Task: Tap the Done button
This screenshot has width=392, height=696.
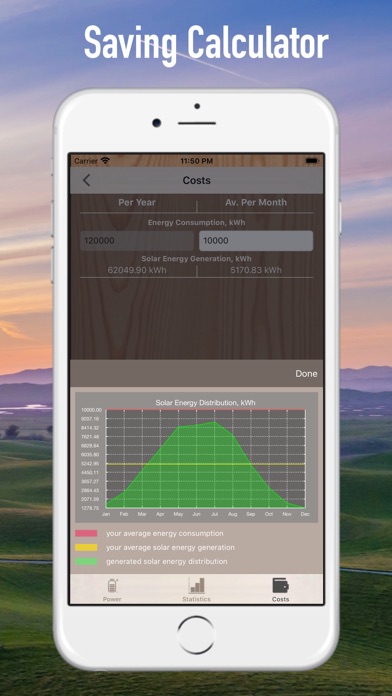Action: [x=306, y=374]
